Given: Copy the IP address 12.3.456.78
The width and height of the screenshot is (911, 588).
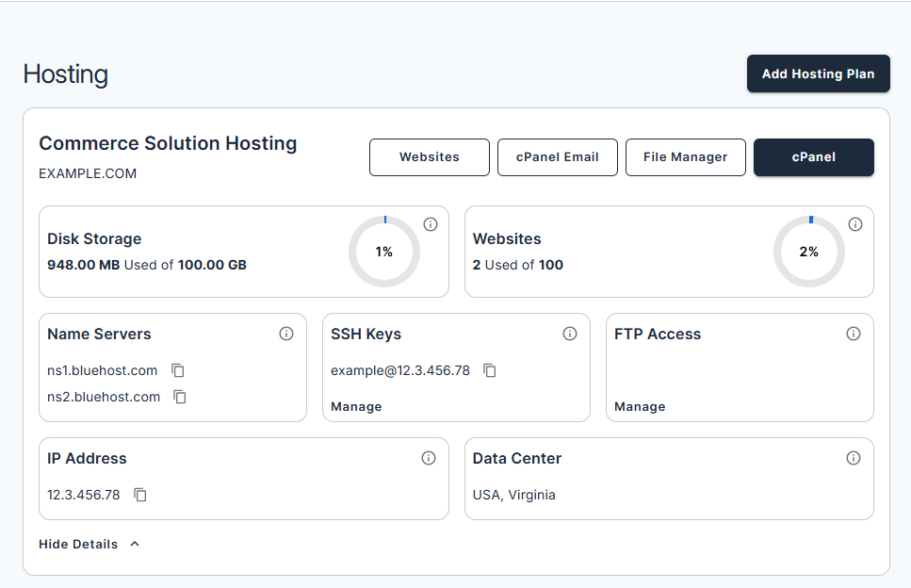Looking at the screenshot, I should pos(139,495).
